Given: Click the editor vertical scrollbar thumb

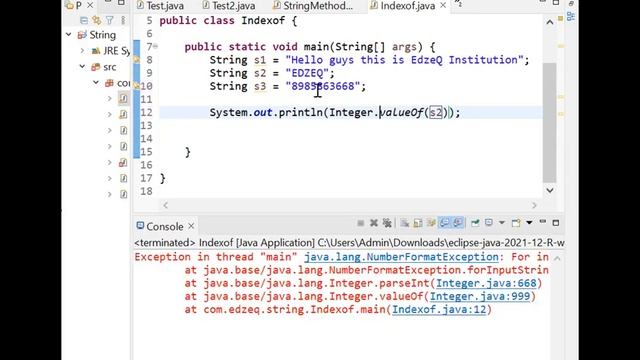Looking at the screenshot, I should pyautogui.click(x=549, y=122).
